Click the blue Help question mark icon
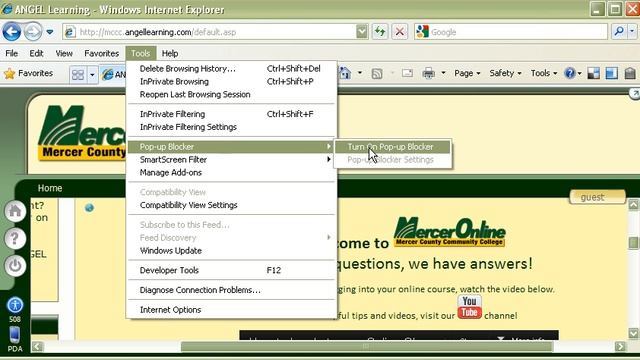The width and height of the screenshot is (640, 360). pos(570,73)
